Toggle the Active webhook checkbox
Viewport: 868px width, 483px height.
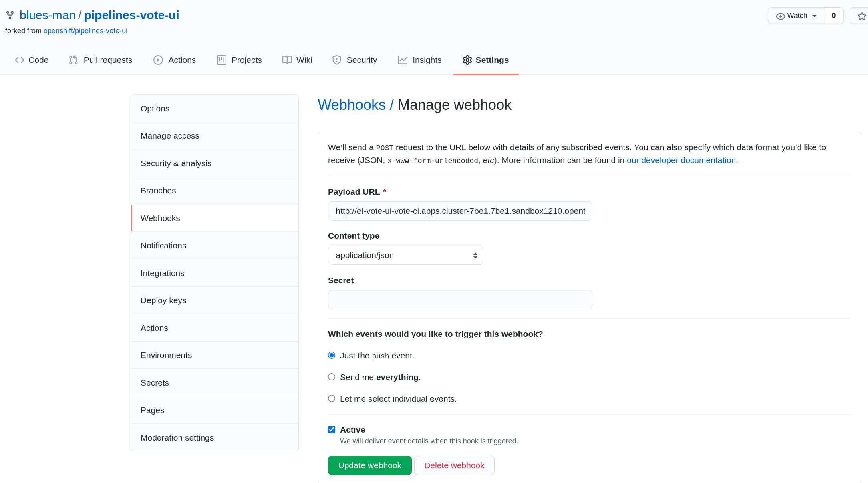coord(332,429)
